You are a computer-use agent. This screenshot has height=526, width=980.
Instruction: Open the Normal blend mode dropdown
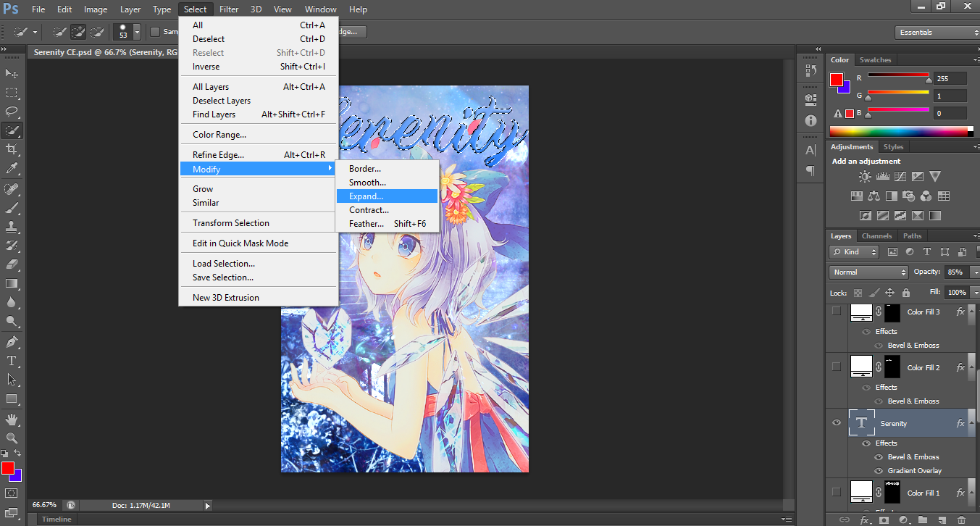tap(868, 272)
